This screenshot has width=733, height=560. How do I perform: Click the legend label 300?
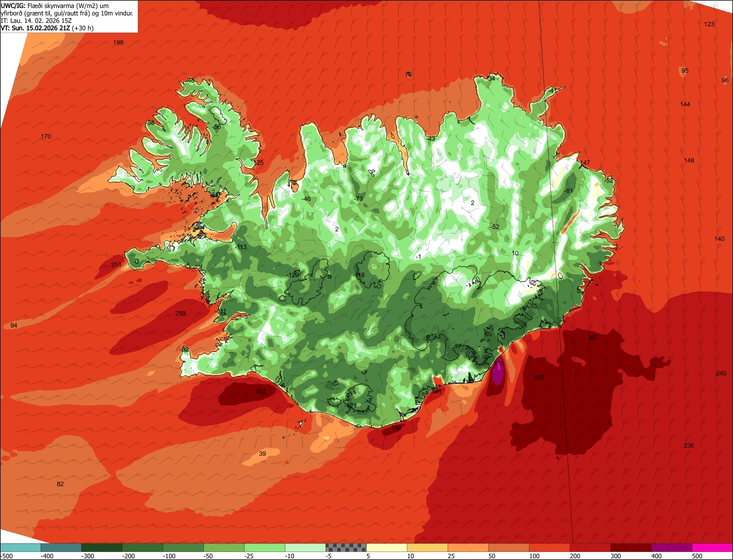coord(616,555)
